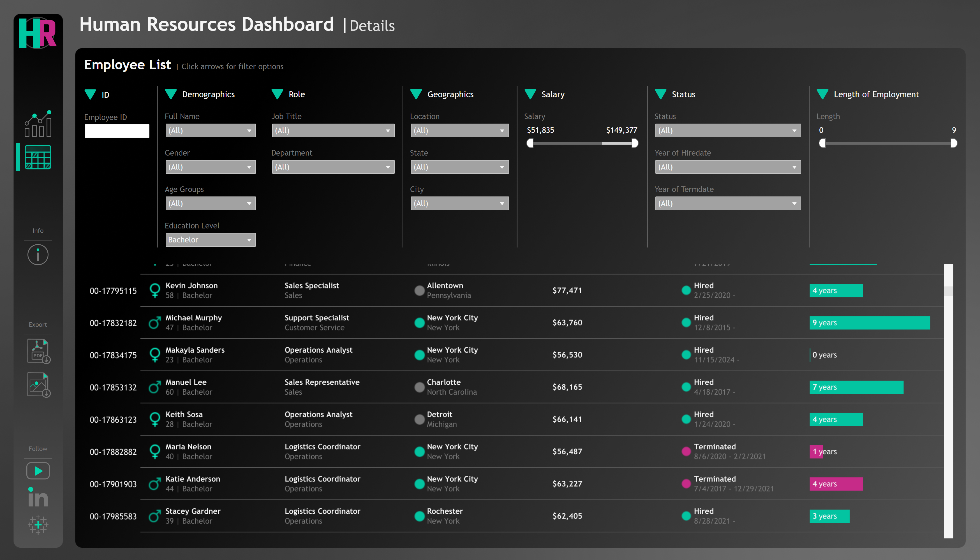Image resolution: width=980 pixels, height=560 pixels.
Task: Export dashboard as image via image icon
Action: click(38, 385)
